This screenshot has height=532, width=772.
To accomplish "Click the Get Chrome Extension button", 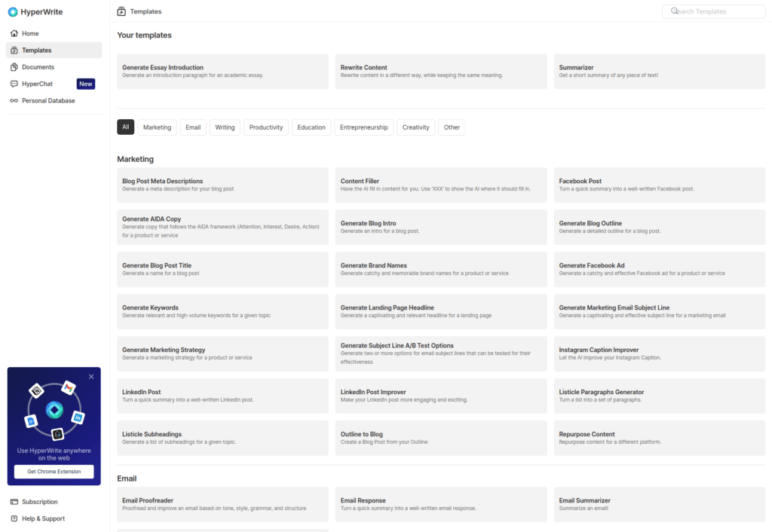I will tap(54, 472).
